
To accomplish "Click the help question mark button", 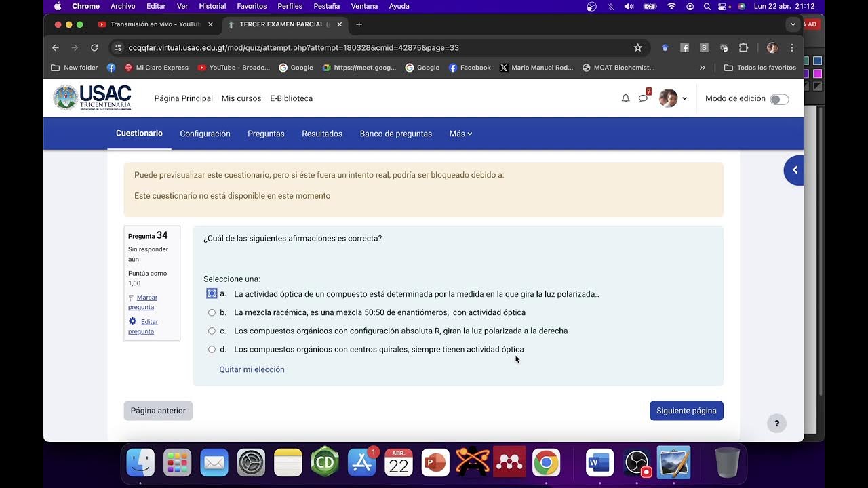I will [x=776, y=424].
